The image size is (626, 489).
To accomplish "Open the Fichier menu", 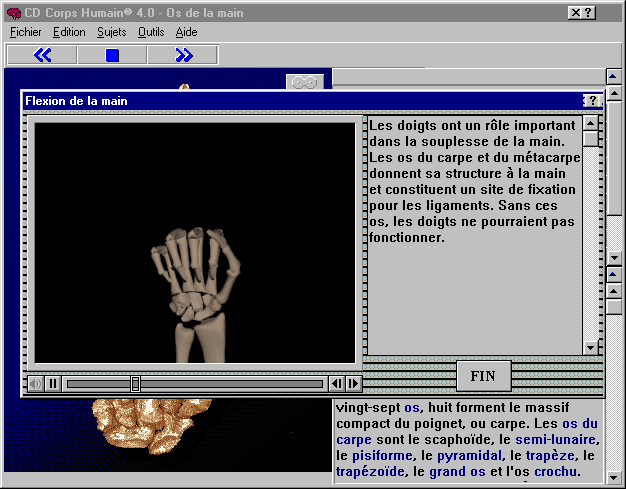I will tap(25, 32).
